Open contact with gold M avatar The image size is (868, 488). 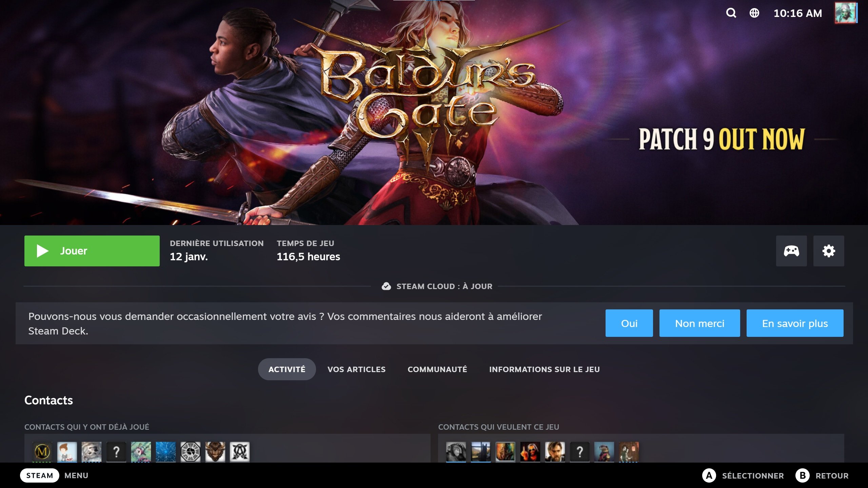pos(42,452)
